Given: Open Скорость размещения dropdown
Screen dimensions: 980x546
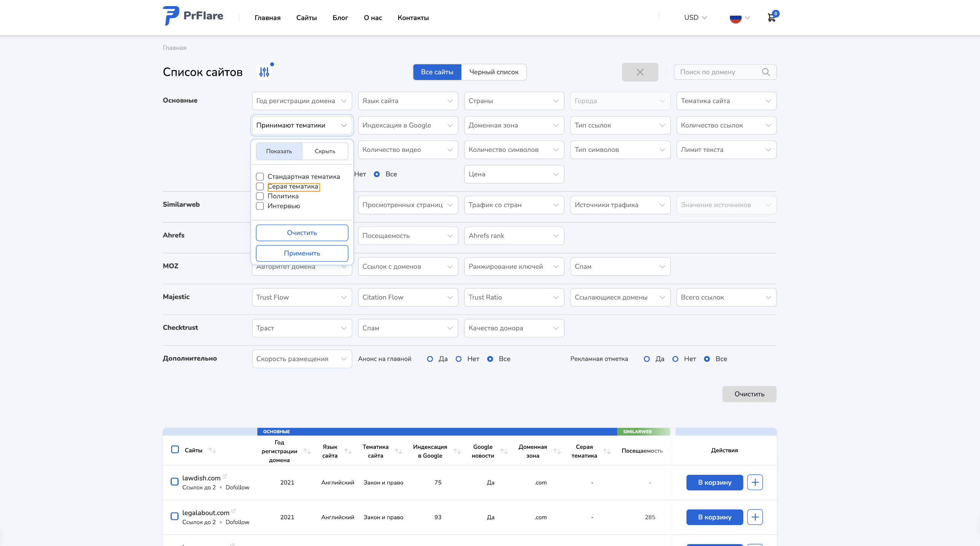Looking at the screenshot, I should point(302,359).
